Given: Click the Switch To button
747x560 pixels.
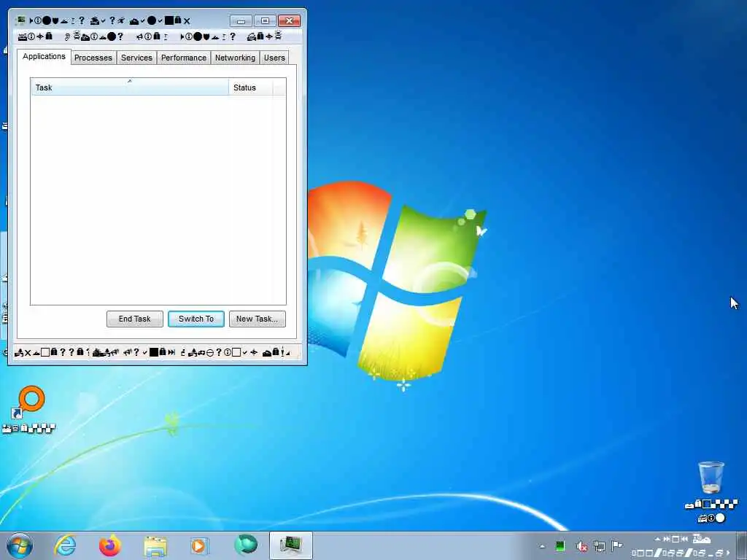Looking at the screenshot, I should click(x=196, y=319).
